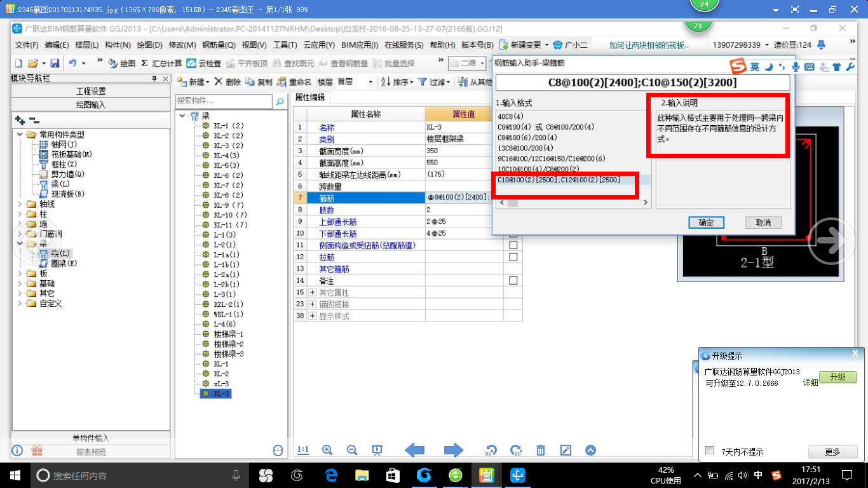Open the 编辑(E) menu

[x=57, y=45]
